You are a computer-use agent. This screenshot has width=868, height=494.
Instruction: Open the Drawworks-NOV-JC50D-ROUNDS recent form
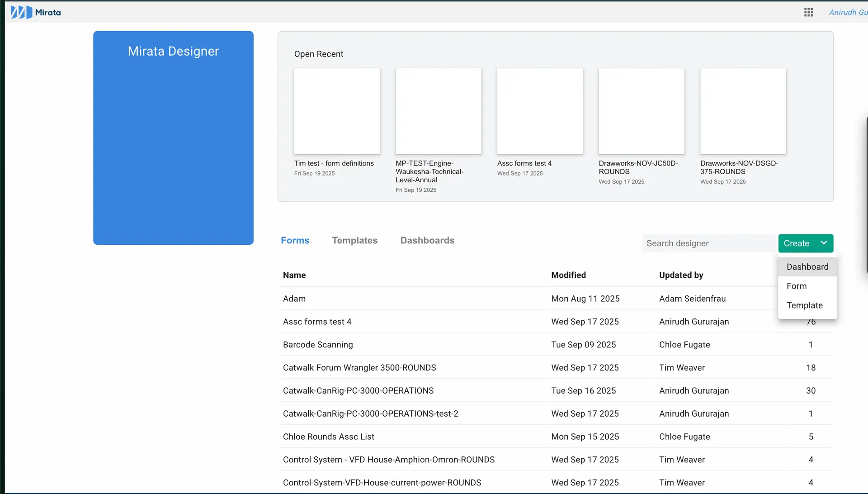(x=642, y=111)
